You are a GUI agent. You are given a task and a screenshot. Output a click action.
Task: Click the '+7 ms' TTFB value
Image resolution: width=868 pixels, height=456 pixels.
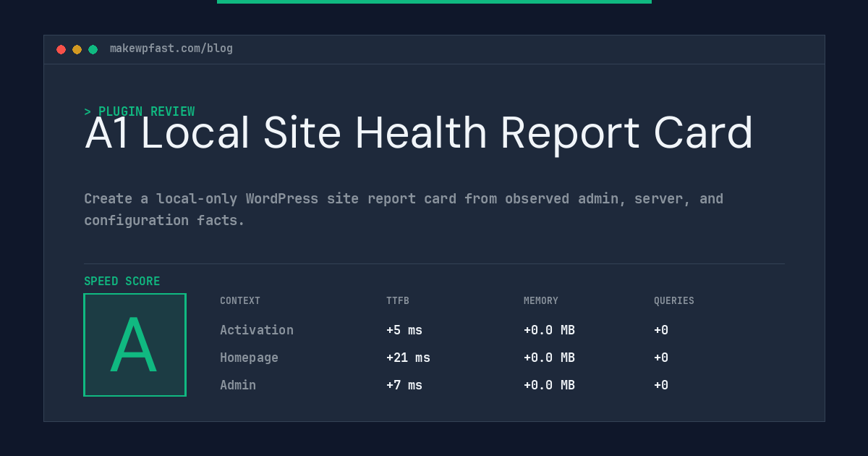coord(404,385)
